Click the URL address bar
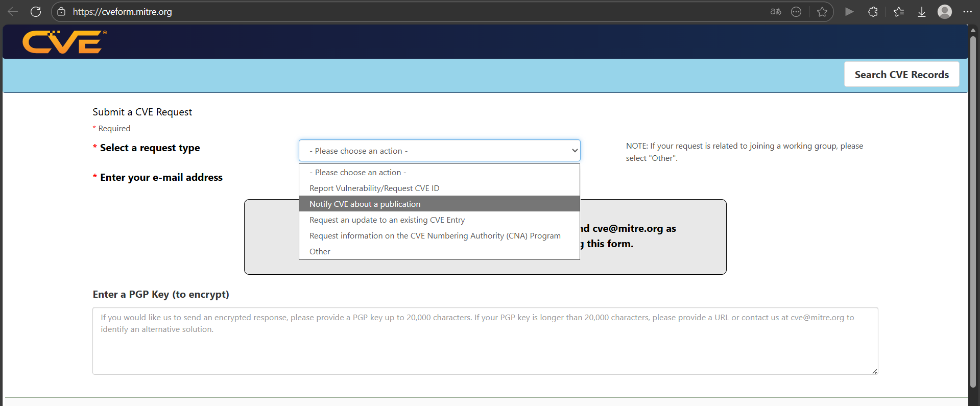The width and height of the screenshot is (980, 406). point(409,12)
